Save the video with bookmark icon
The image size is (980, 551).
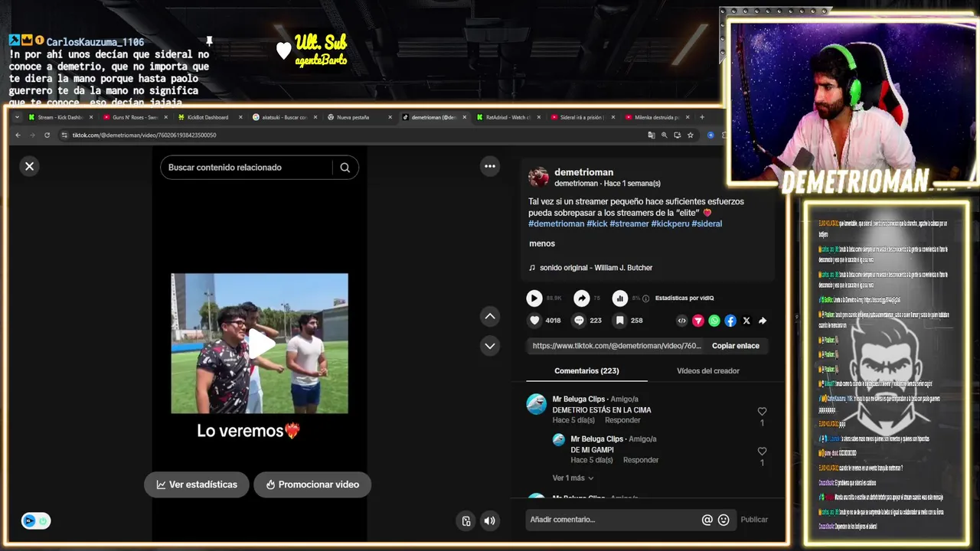pos(620,321)
